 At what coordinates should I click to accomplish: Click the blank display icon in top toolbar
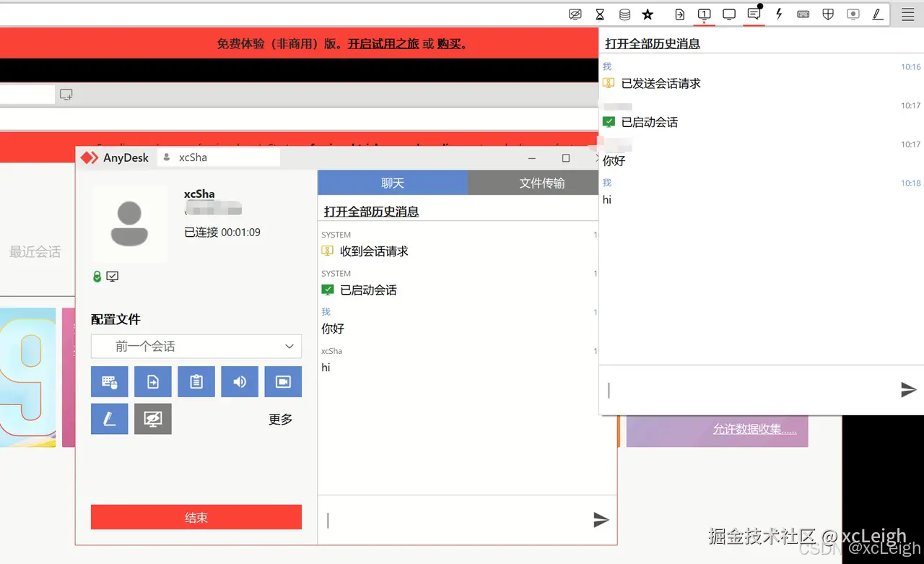point(729,14)
